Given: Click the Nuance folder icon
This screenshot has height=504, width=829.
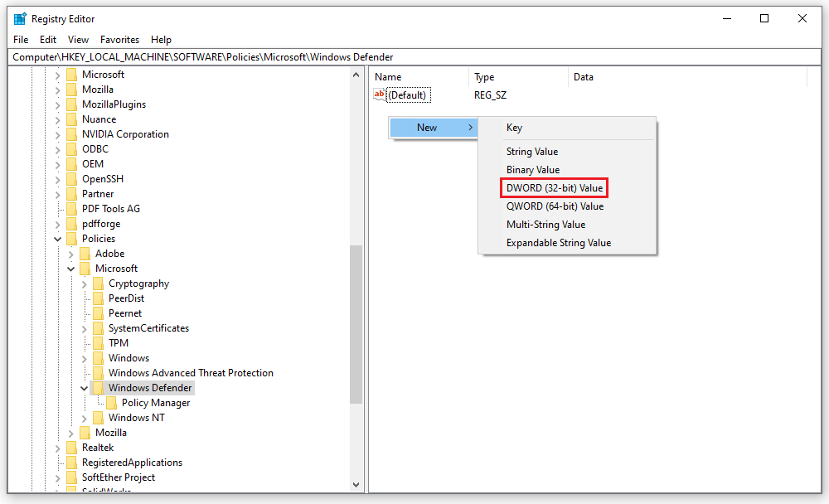Looking at the screenshot, I should [x=72, y=119].
